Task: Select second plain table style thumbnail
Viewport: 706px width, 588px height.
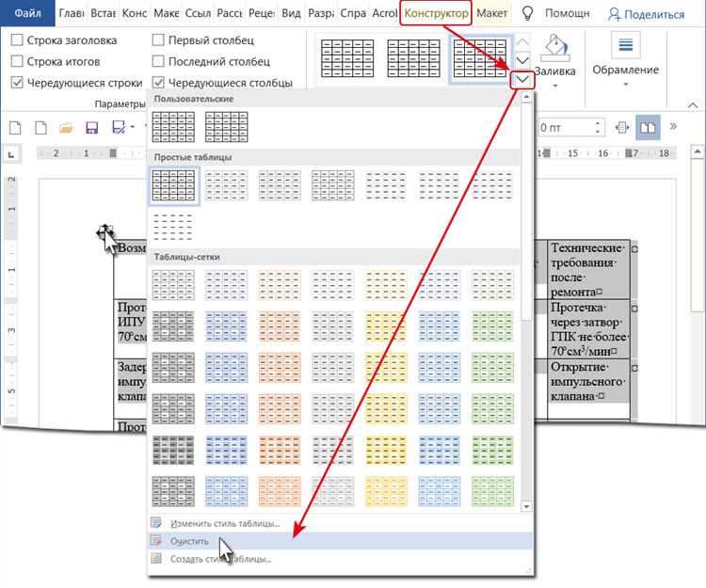Action: pyautogui.click(x=227, y=185)
